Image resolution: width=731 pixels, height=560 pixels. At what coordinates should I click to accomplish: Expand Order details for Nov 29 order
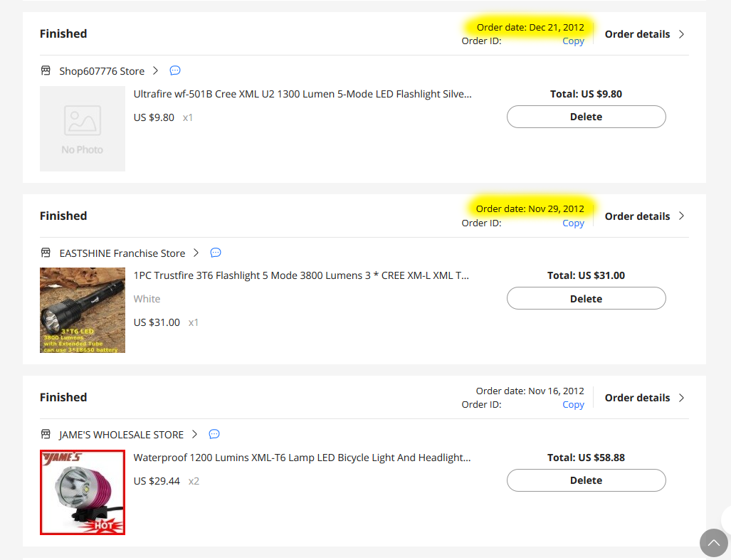tap(644, 216)
